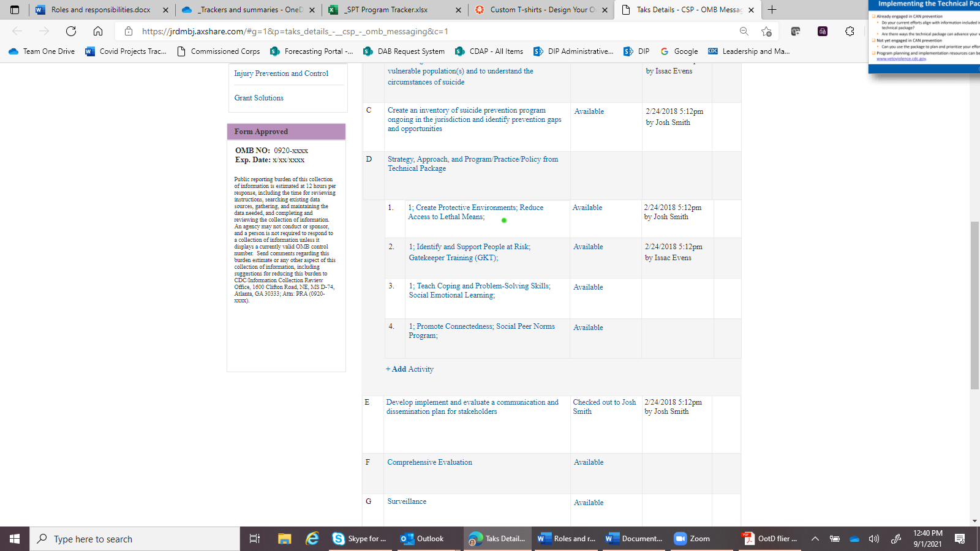Go back to the previous page
The width and height of the screenshot is (980, 551).
pos(17,31)
